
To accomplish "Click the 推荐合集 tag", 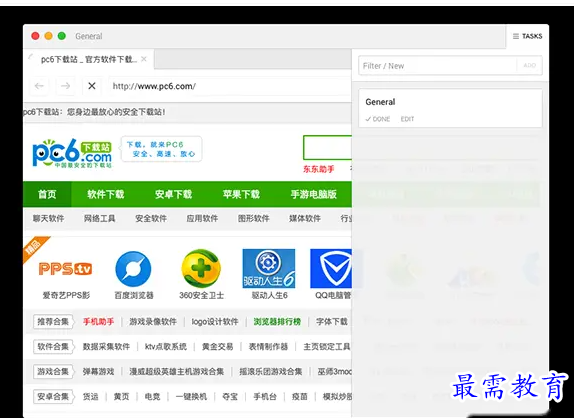I will point(53,322).
